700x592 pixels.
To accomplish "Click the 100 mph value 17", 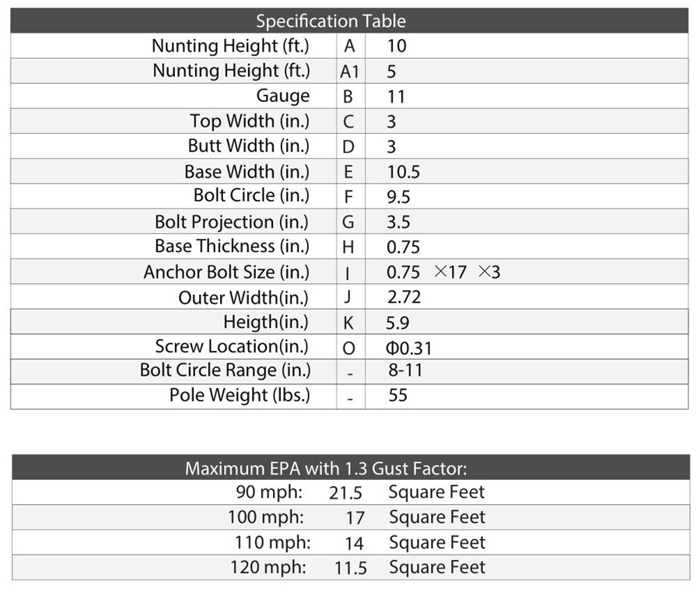I will tap(355, 518).
